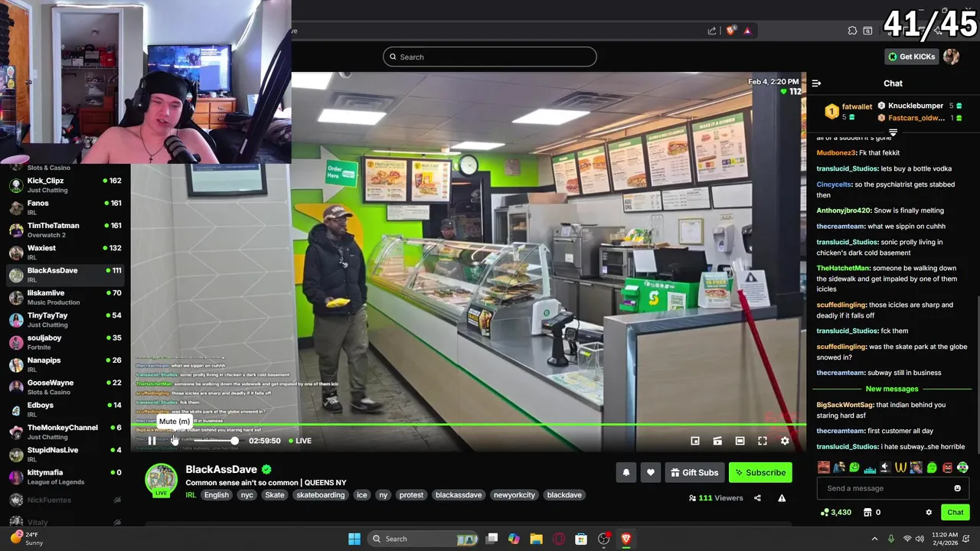This screenshot has height=551, width=980.
Task: Click the 111 Viewers count
Action: click(716, 498)
